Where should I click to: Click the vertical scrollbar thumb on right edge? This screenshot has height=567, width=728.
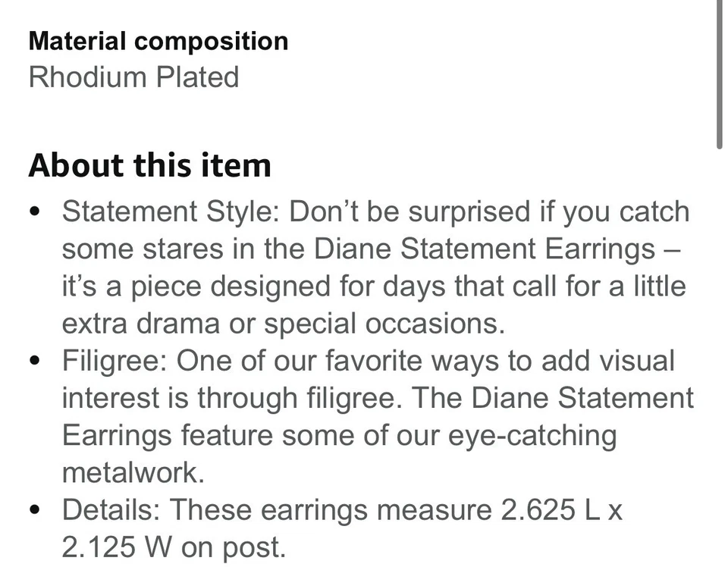(720, 72)
